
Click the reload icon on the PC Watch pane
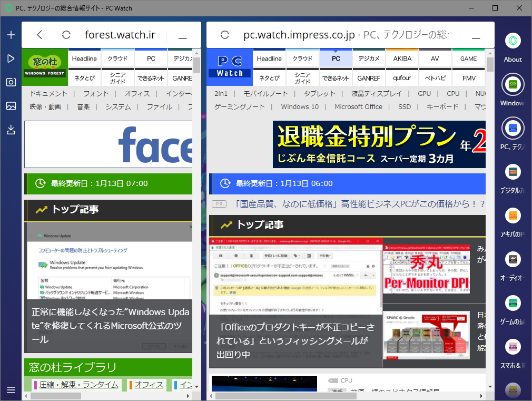[x=225, y=34]
